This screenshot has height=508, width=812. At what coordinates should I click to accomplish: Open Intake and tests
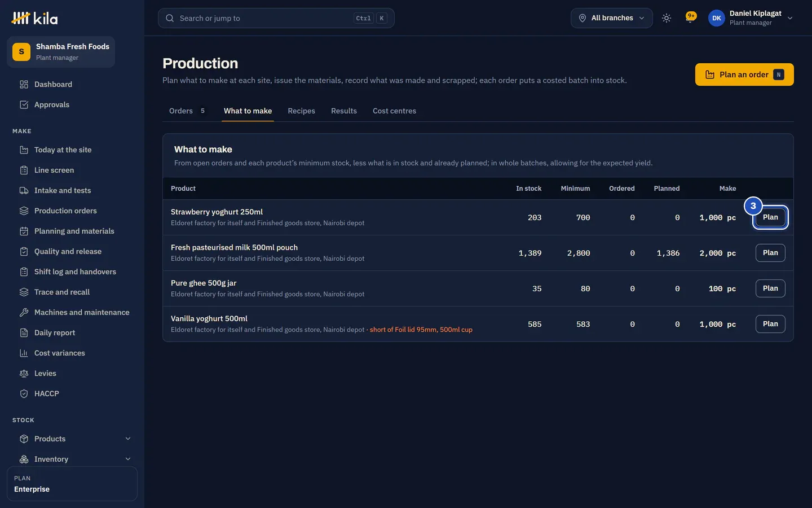(72, 191)
